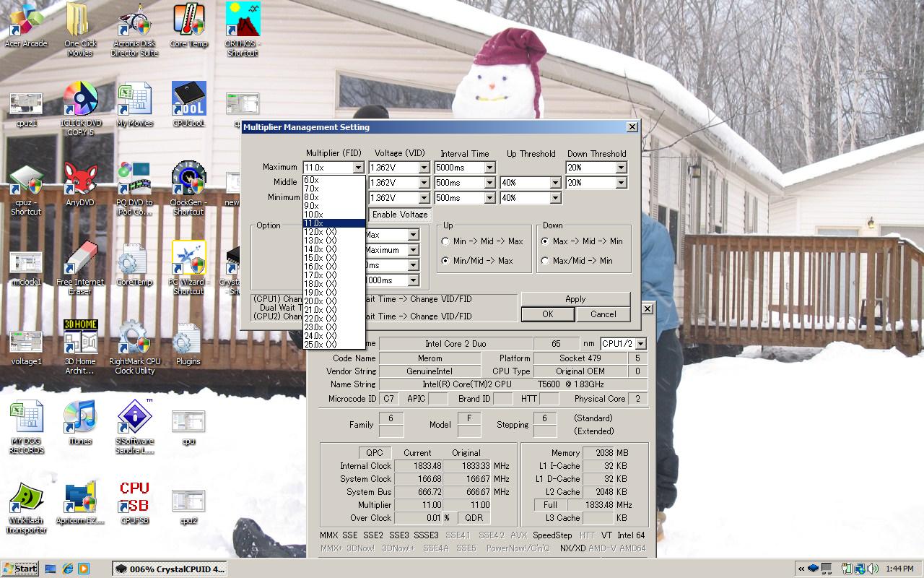Launch Free Internet Eraser
This screenshot has height=578, width=924.
pos(80,268)
